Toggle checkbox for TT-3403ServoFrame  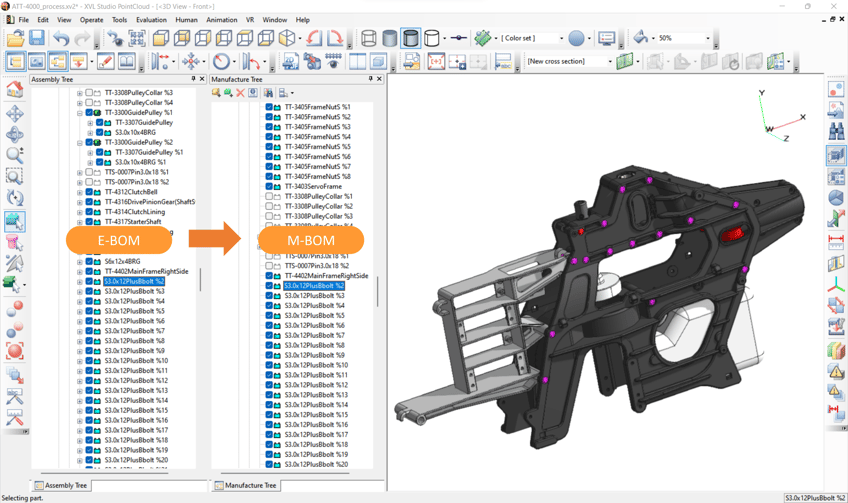[x=269, y=186]
